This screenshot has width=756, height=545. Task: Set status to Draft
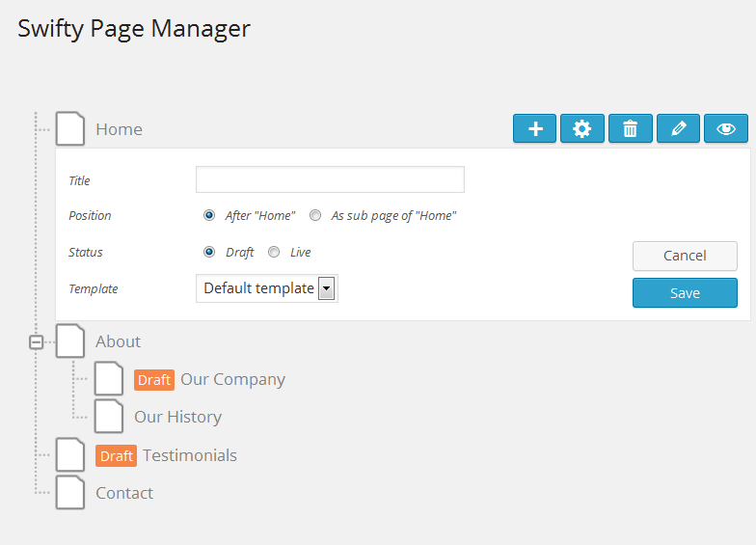(x=208, y=252)
